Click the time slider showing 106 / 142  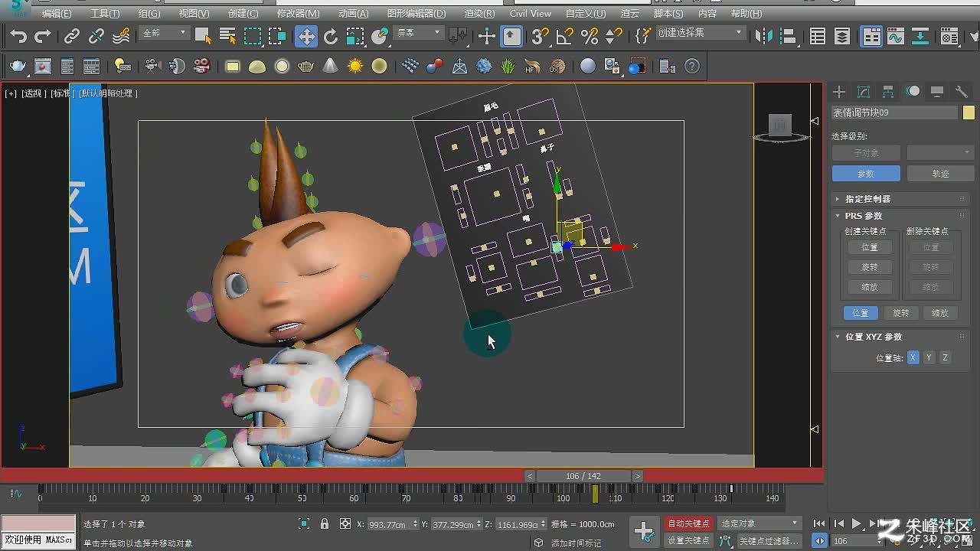pyautogui.click(x=583, y=476)
